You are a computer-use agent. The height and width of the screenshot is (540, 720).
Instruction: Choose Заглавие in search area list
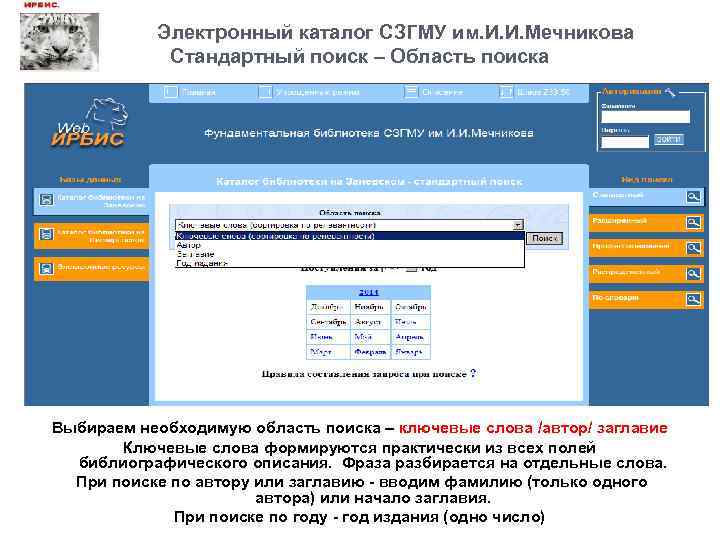[349, 254]
